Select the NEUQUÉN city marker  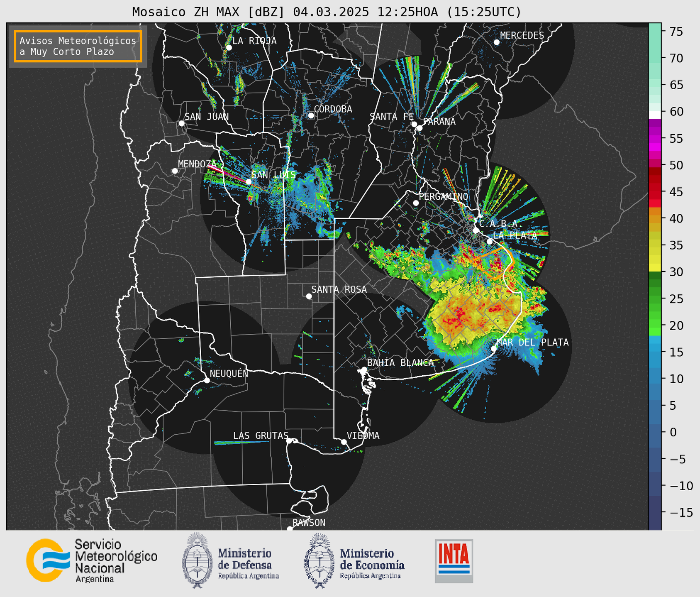pos(207,380)
